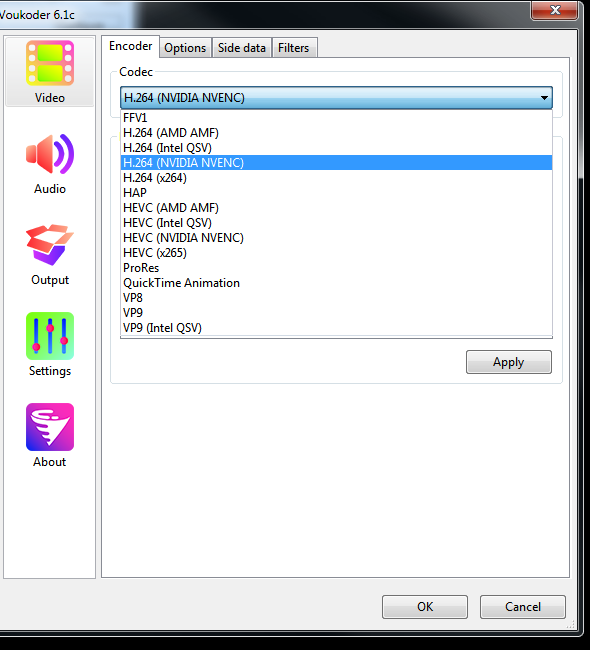Open the Output section icon
590x650 pixels.
[x=50, y=245]
